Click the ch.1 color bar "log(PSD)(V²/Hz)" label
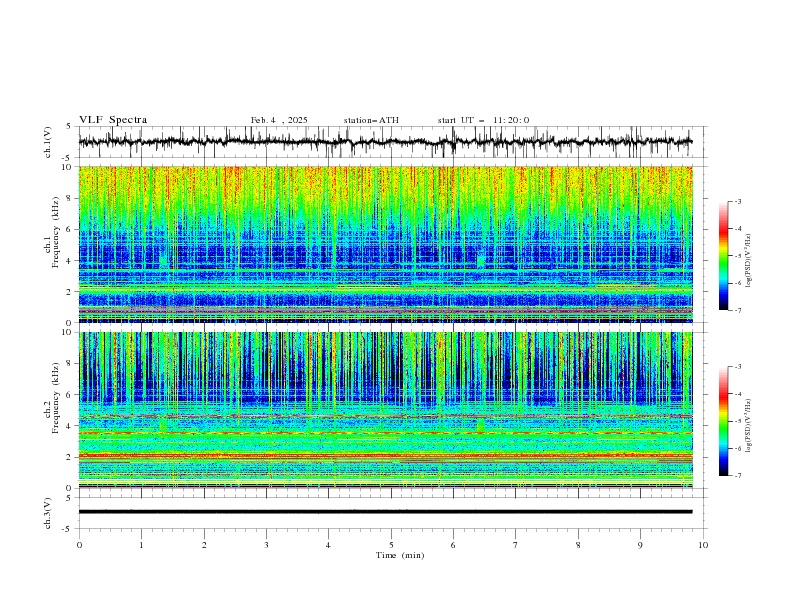This screenshot has width=792, height=612. [x=748, y=261]
